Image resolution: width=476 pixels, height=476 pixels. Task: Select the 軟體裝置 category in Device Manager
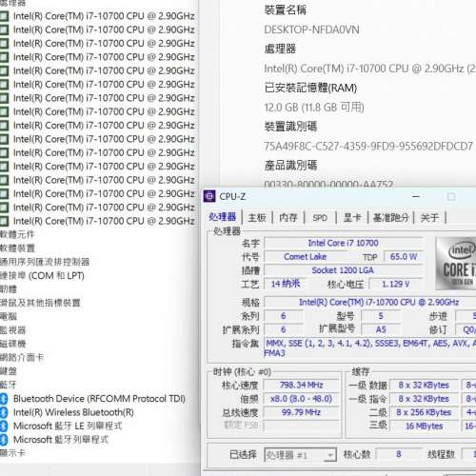click(x=17, y=248)
